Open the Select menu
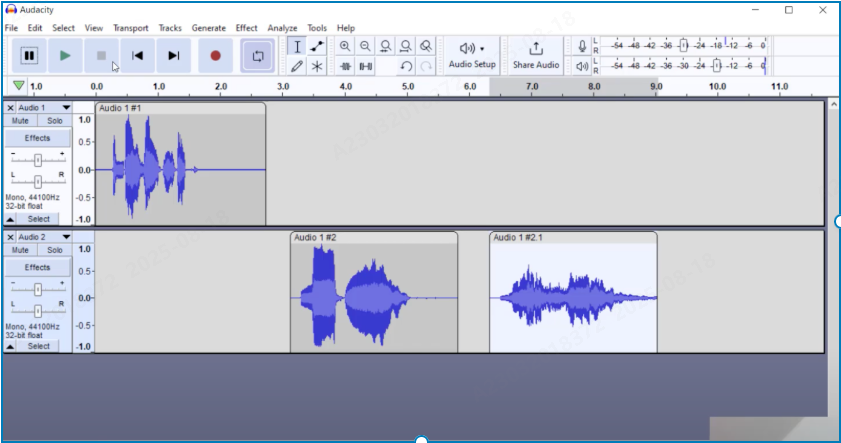The width and height of the screenshot is (841, 443). (63, 28)
